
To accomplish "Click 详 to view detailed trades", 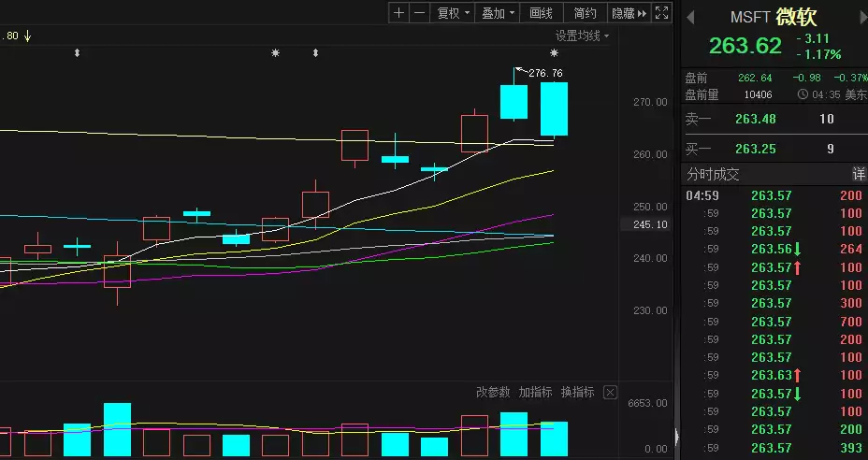I will (x=857, y=174).
